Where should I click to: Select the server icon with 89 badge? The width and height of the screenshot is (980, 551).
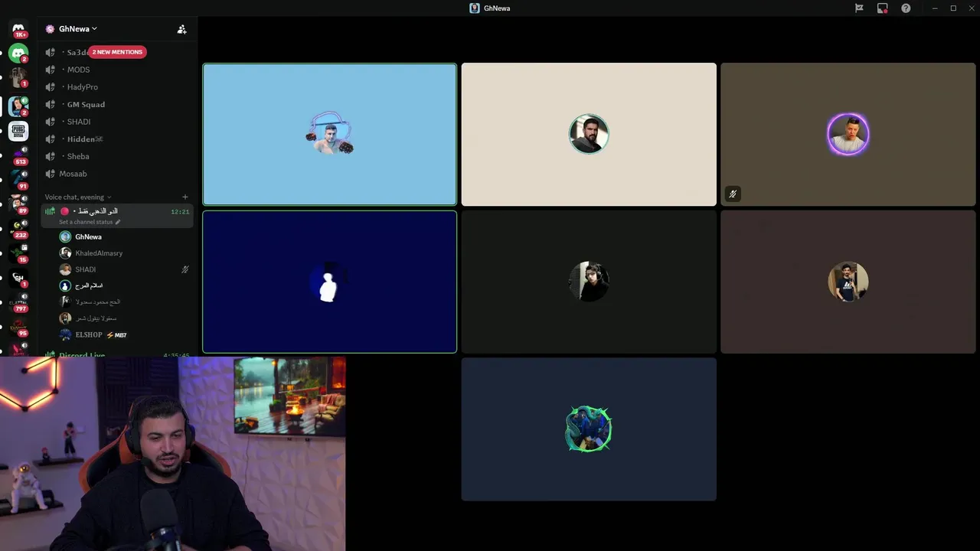[18, 204]
